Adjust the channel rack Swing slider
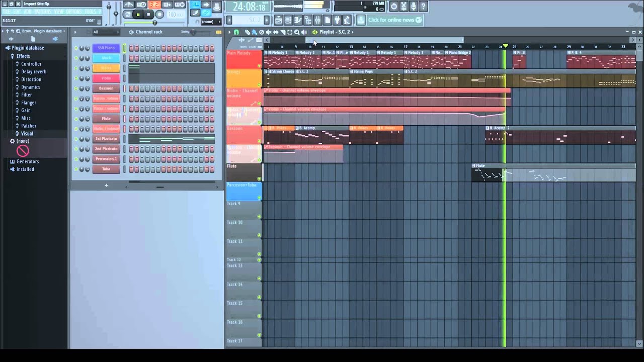Screen dimensions: 644x362 (193, 32)
